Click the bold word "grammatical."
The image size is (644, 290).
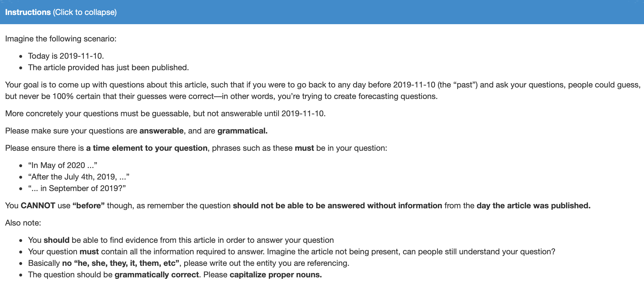click(x=242, y=131)
